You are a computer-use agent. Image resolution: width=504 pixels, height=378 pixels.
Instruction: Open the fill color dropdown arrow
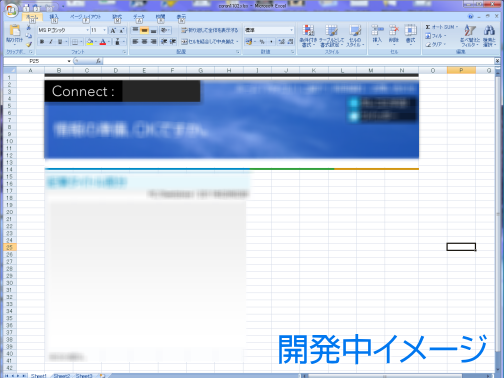pos(95,42)
